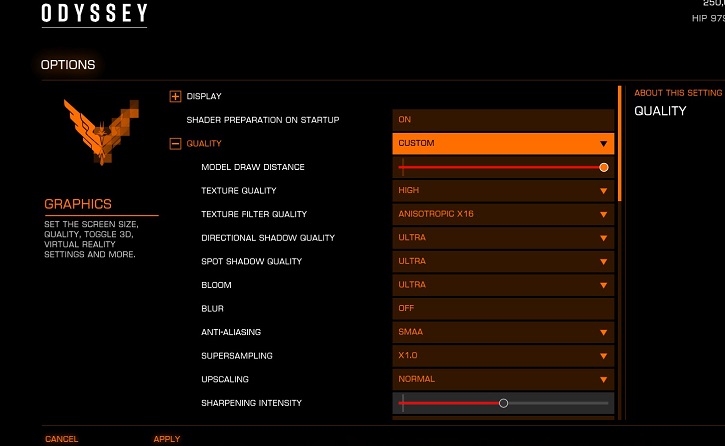This screenshot has height=446, width=725.
Task: Click the Model Draw Distance slider handle
Action: tap(603, 167)
